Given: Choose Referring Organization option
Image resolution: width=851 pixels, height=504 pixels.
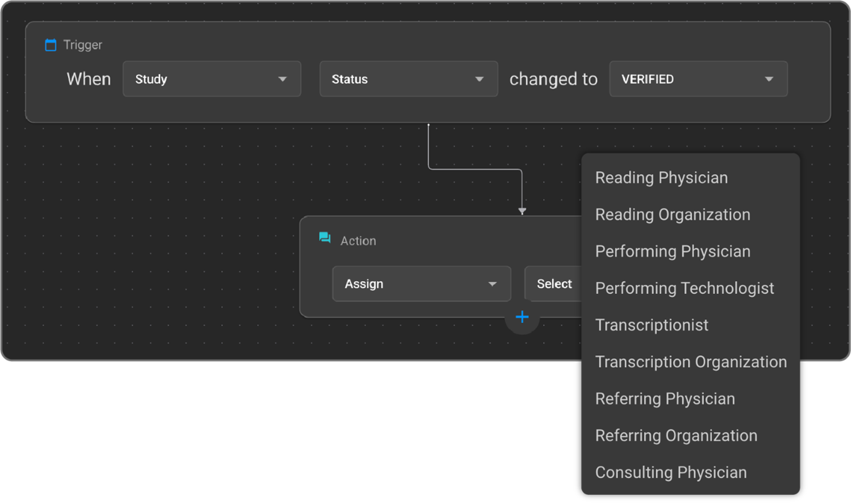Looking at the screenshot, I should pos(676,436).
